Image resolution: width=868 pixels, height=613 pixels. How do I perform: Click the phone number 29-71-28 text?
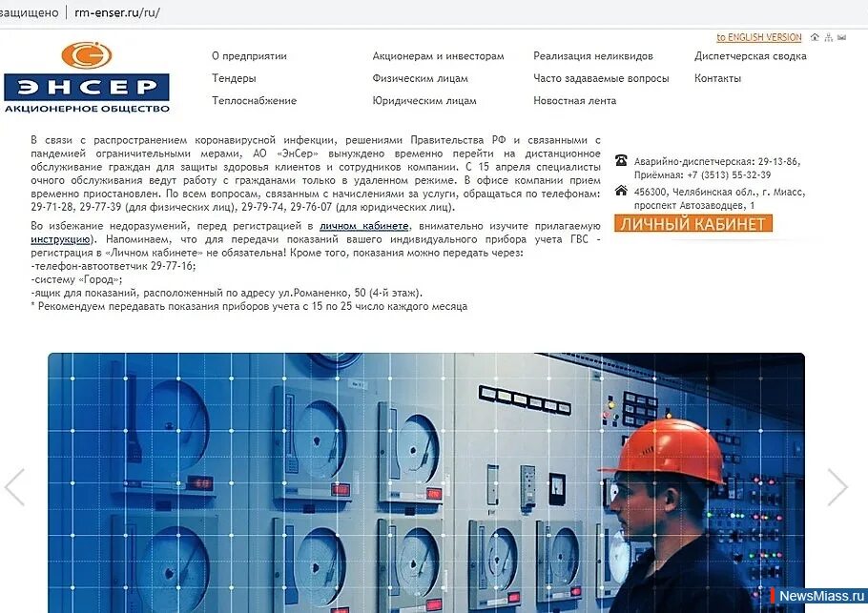click(x=52, y=207)
